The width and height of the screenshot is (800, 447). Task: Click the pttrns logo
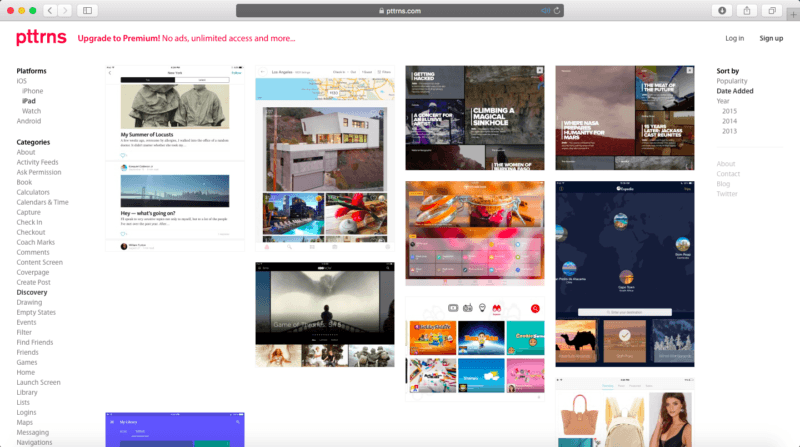(39, 38)
